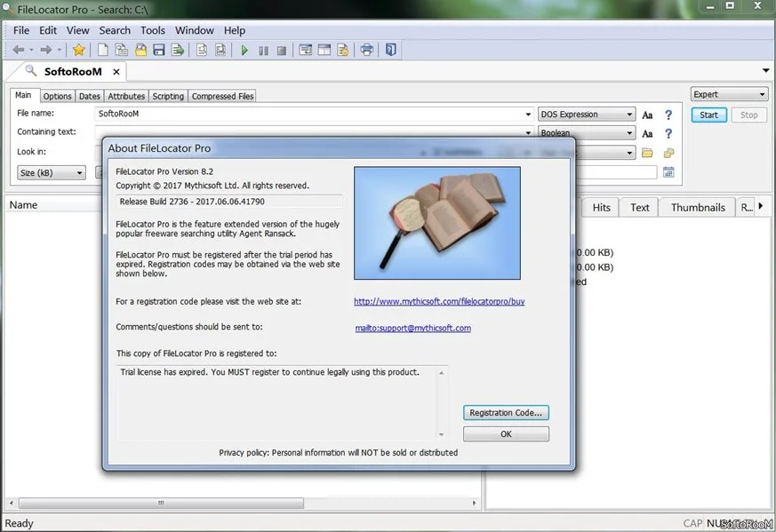The image size is (776, 532).
Task: Click the Containing text help question mark
Action: [x=668, y=134]
